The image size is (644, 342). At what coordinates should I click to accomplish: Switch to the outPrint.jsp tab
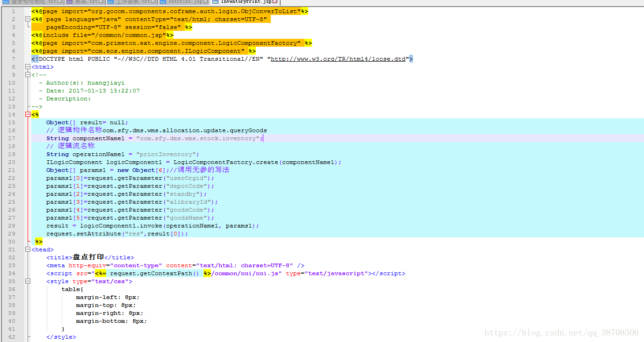[x=184, y=2]
